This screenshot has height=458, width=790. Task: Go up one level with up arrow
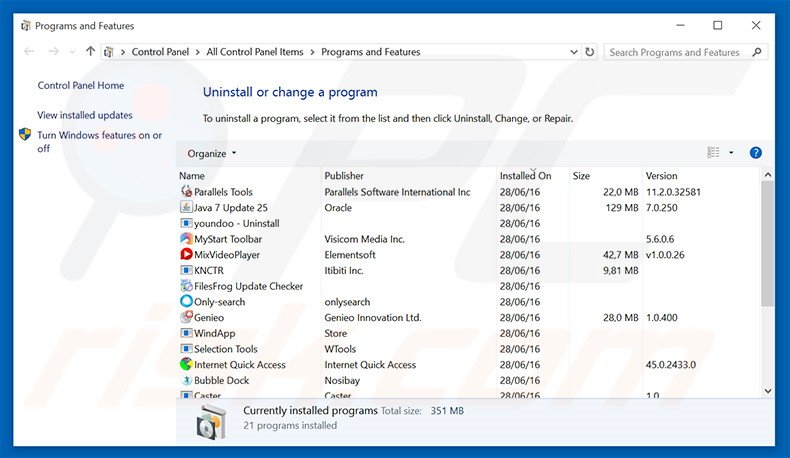tap(91, 52)
